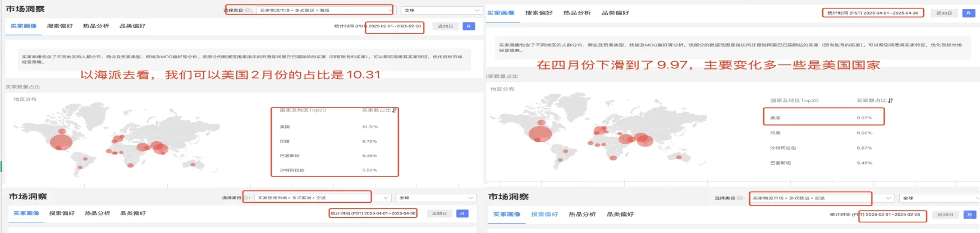Open 全球 region dropdown in 空派 February panel

click(x=938, y=198)
